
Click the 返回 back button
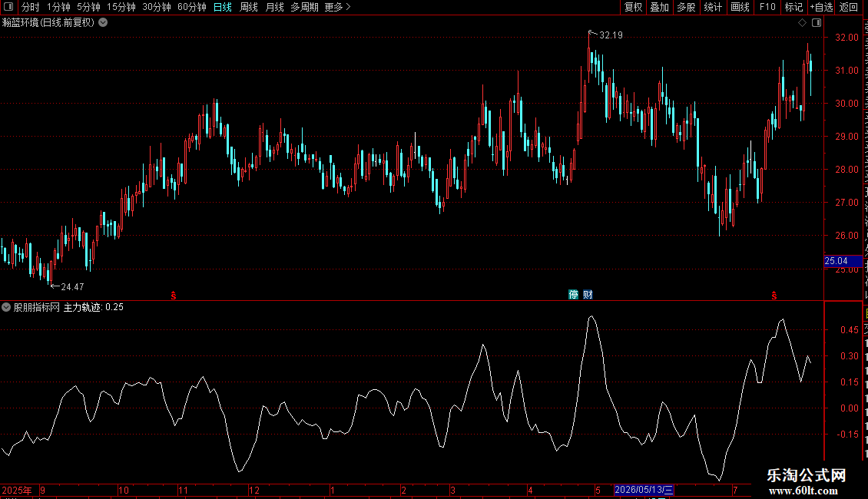coord(849,7)
